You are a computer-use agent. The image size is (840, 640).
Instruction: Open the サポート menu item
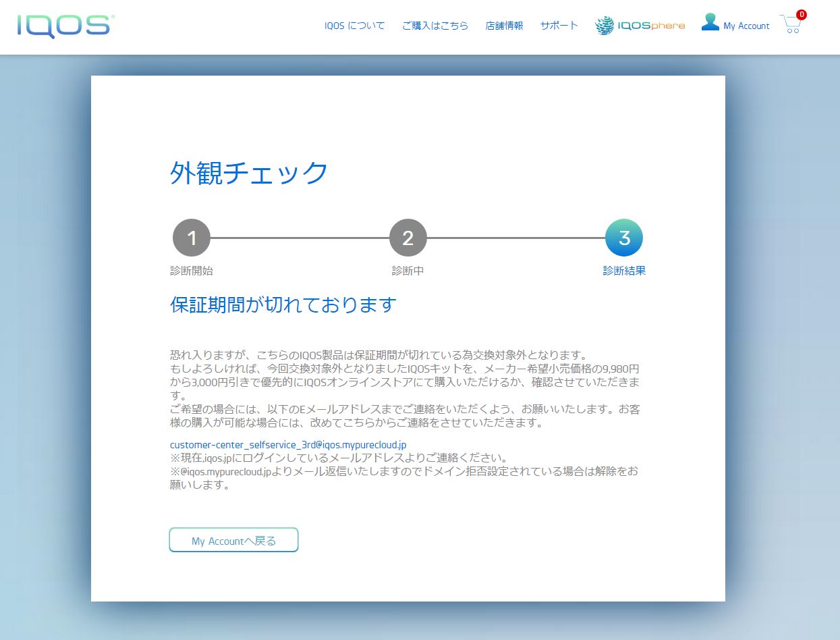pyautogui.click(x=559, y=26)
